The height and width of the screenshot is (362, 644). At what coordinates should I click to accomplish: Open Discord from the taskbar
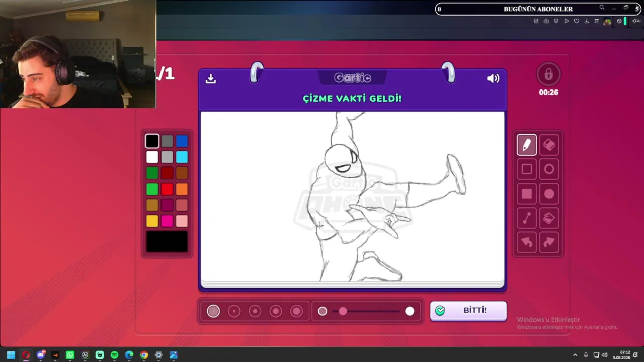(41, 355)
